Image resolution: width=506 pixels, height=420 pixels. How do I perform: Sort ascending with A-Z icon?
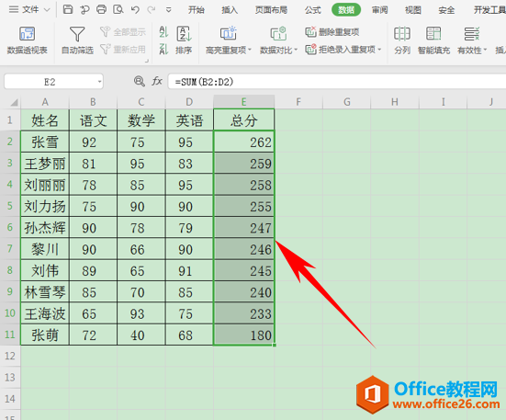coord(163,32)
